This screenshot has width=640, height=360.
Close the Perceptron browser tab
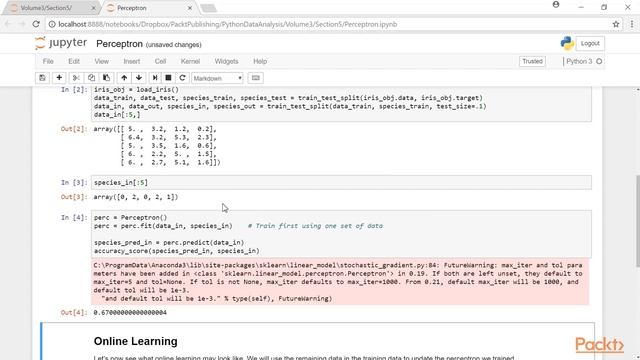pos(190,8)
